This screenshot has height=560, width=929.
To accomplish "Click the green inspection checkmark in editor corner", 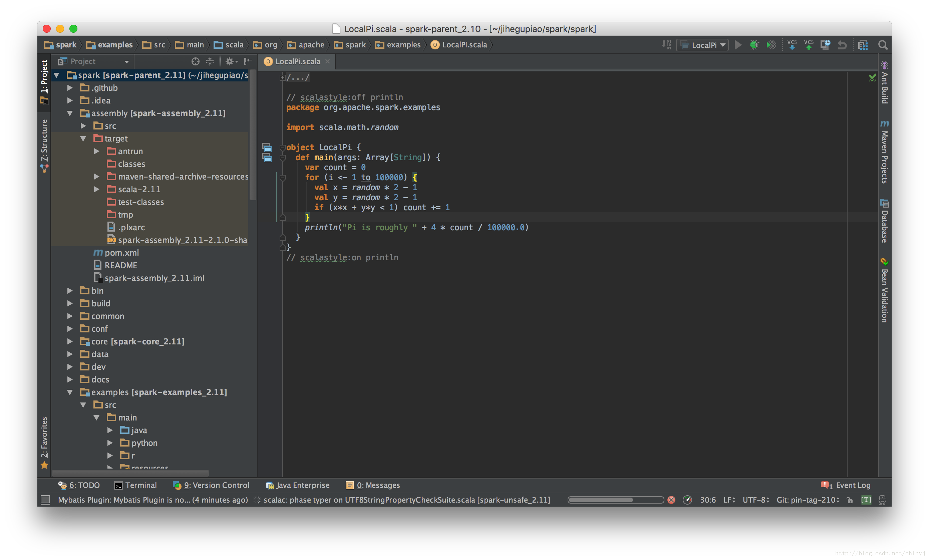I will point(873,78).
